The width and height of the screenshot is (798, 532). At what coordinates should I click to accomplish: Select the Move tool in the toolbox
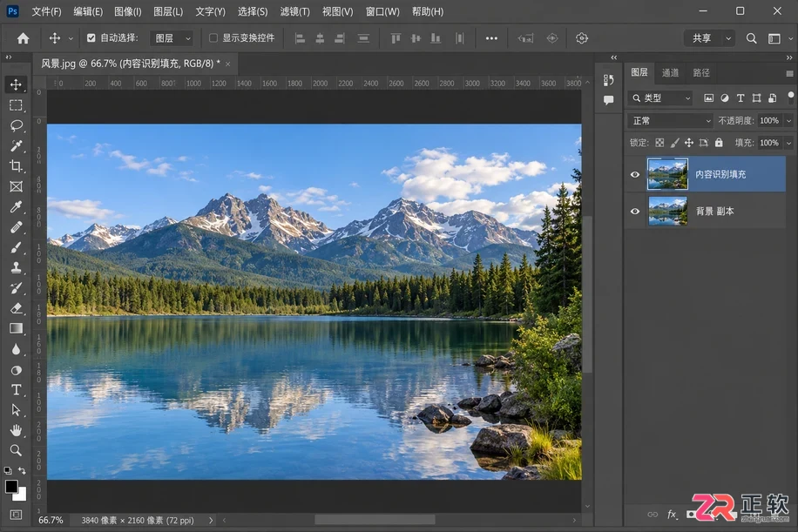click(x=16, y=84)
